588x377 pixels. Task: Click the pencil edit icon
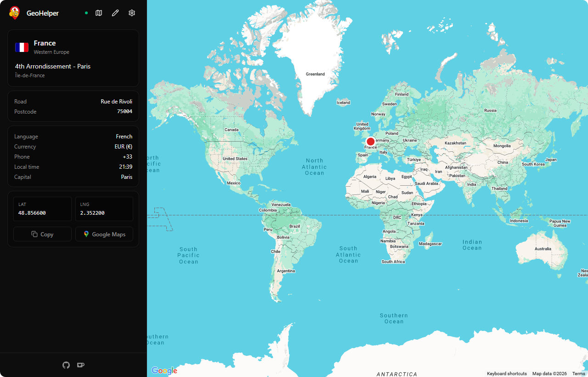[x=115, y=13]
